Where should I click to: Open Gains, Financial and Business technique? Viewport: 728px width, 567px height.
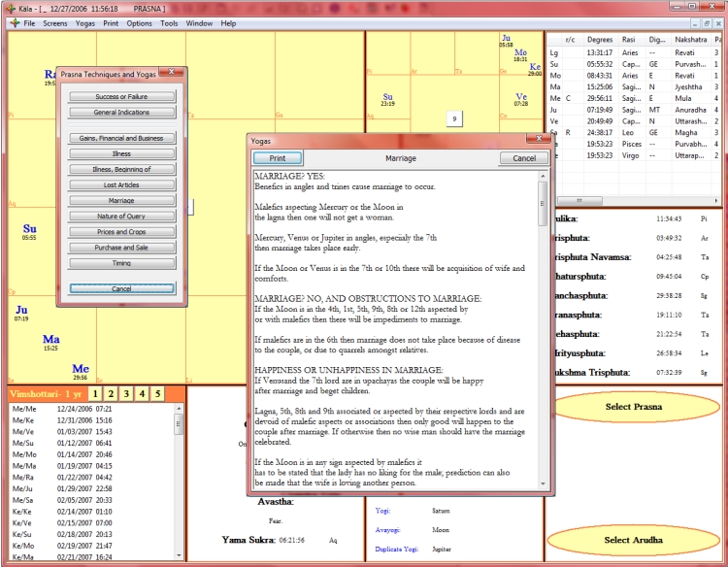(x=121, y=138)
